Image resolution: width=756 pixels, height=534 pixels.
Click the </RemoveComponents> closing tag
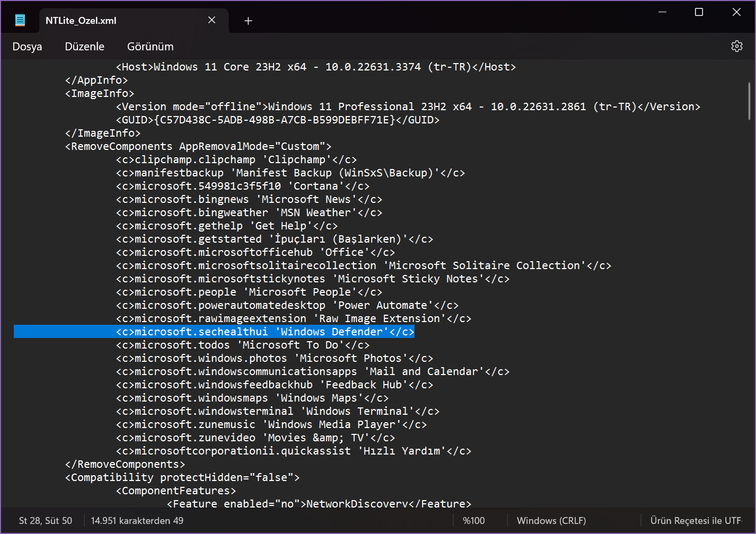point(125,464)
